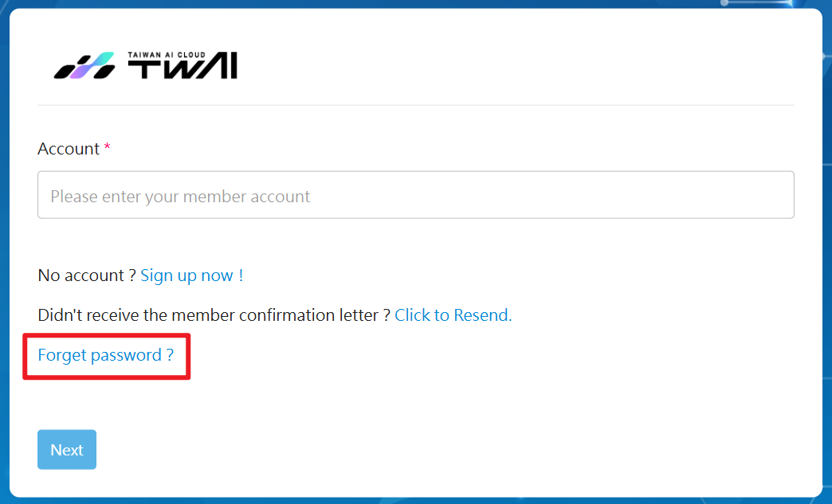Click the red required asterisk beside Account

tap(108, 149)
